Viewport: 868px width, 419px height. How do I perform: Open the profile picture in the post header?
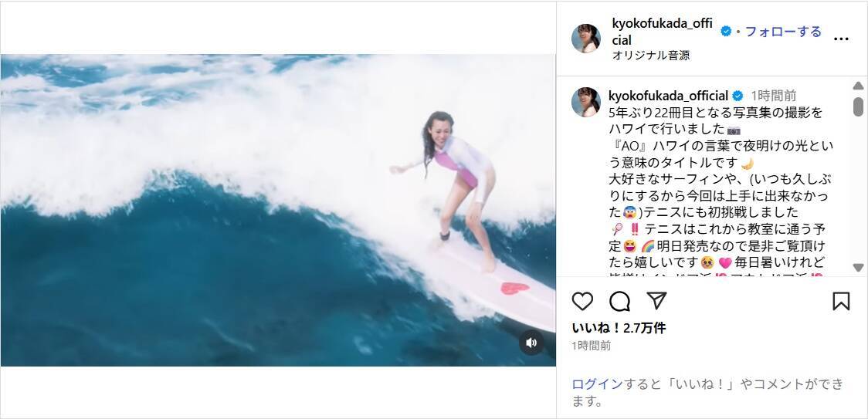tap(585, 38)
